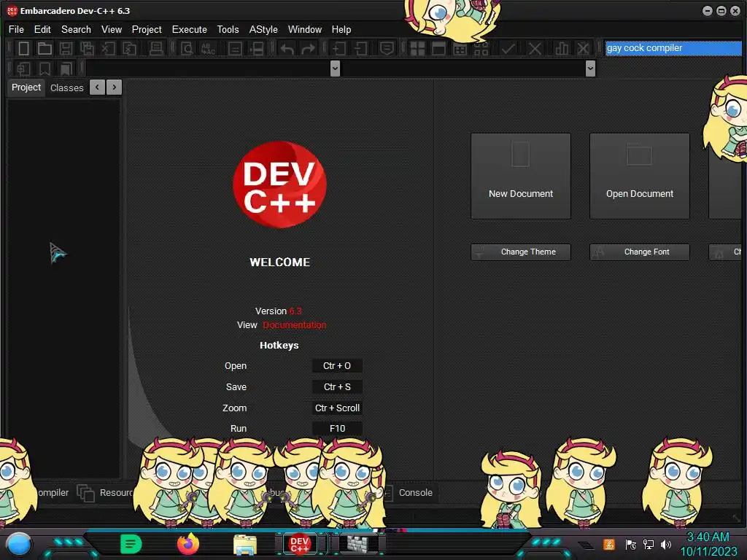
Task: Click the Replace text toolbar icon
Action: pyautogui.click(x=208, y=49)
